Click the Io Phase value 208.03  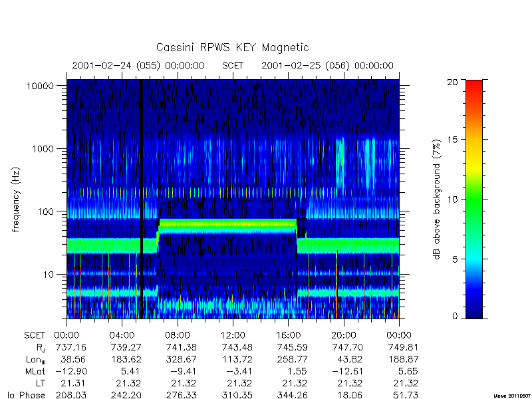[x=70, y=395]
